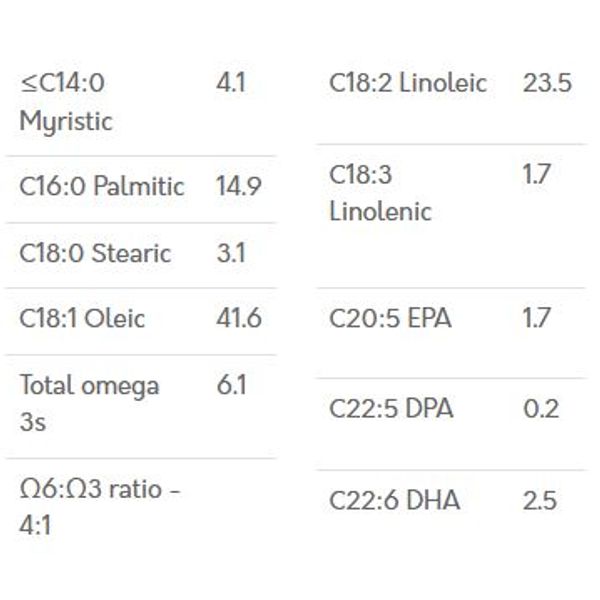The image size is (600, 600).
Task: Select the Linoleic value 23.5
Action: [547, 83]
